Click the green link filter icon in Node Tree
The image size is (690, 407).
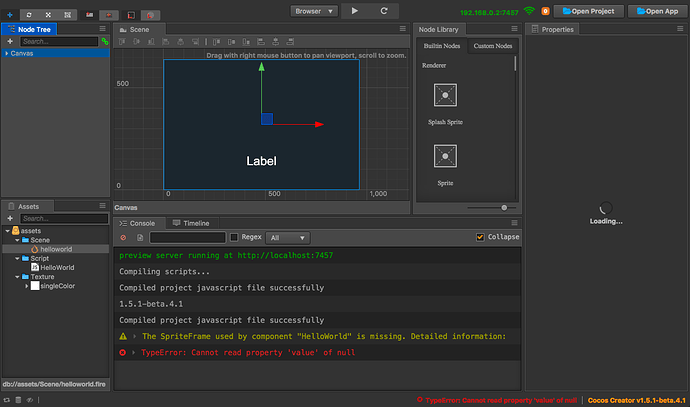(105, 41)
